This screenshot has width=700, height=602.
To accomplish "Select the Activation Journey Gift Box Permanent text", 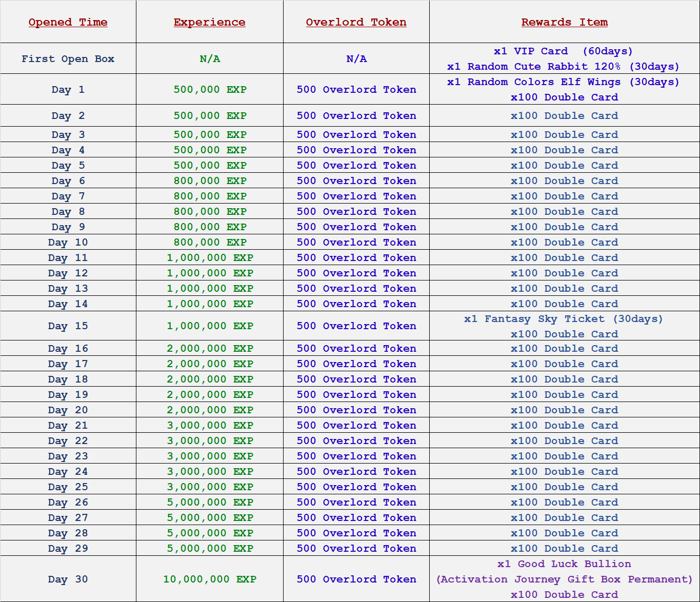I will (564, 579).
